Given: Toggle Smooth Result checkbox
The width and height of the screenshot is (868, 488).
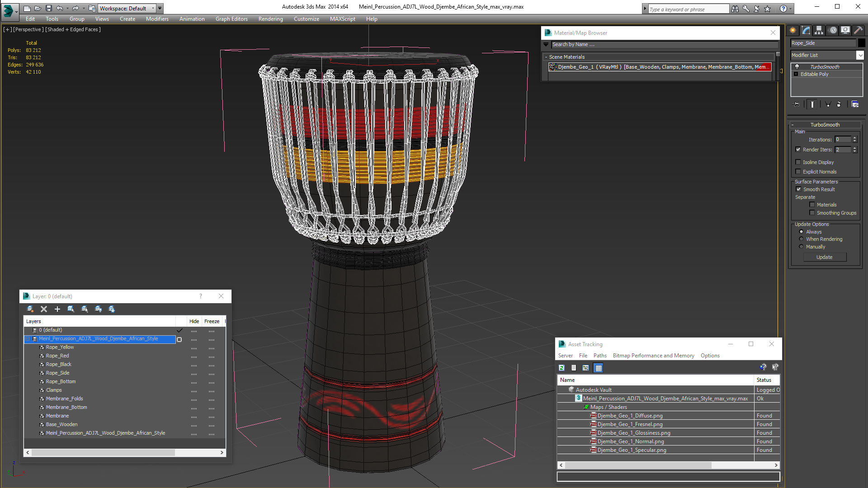Looking at the screenshot, I should 798,189.
